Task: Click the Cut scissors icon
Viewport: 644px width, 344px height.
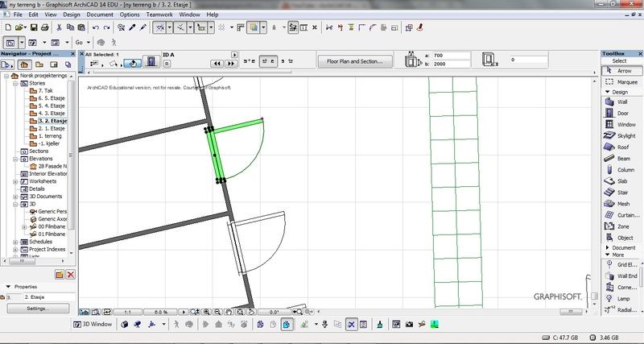Action: (59, 27)
